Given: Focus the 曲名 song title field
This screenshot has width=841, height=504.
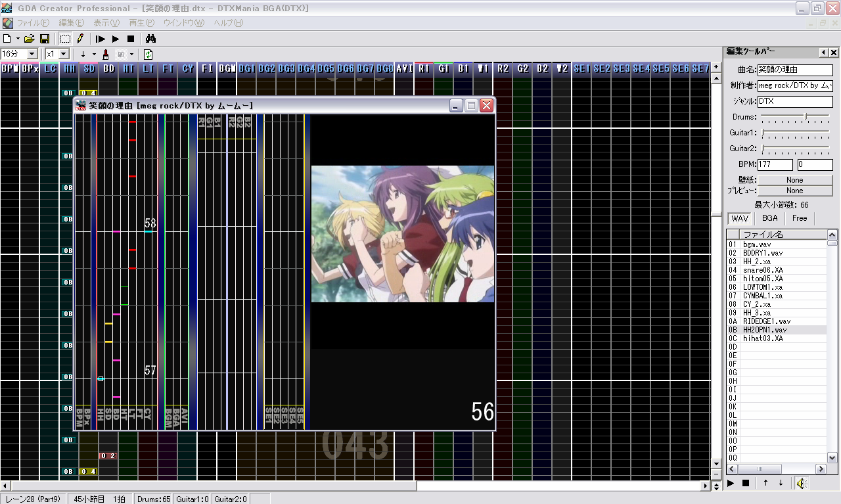Looking at the screenshot, I should (x=795, y=69).
